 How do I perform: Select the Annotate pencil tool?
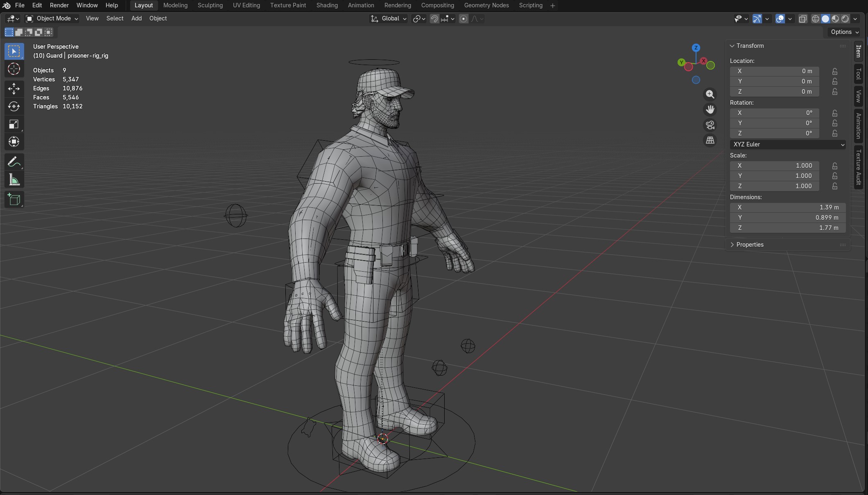(x=14, y=162)
